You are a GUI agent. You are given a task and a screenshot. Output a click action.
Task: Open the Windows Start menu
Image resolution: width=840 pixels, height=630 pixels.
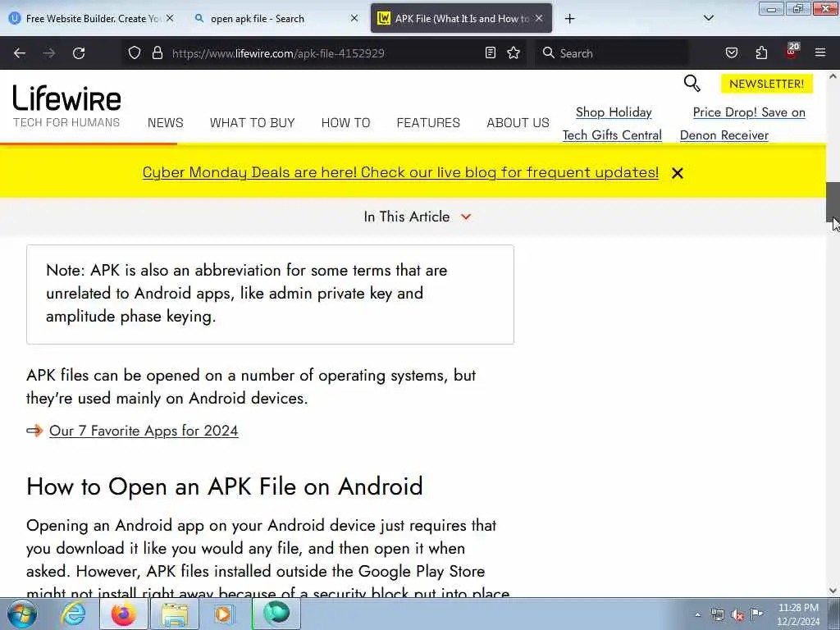pyautogui.click(x=22, y=614)
